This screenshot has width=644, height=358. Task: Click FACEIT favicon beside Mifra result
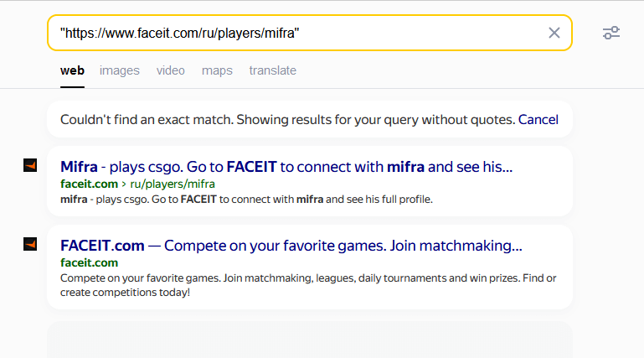point(30,166)
